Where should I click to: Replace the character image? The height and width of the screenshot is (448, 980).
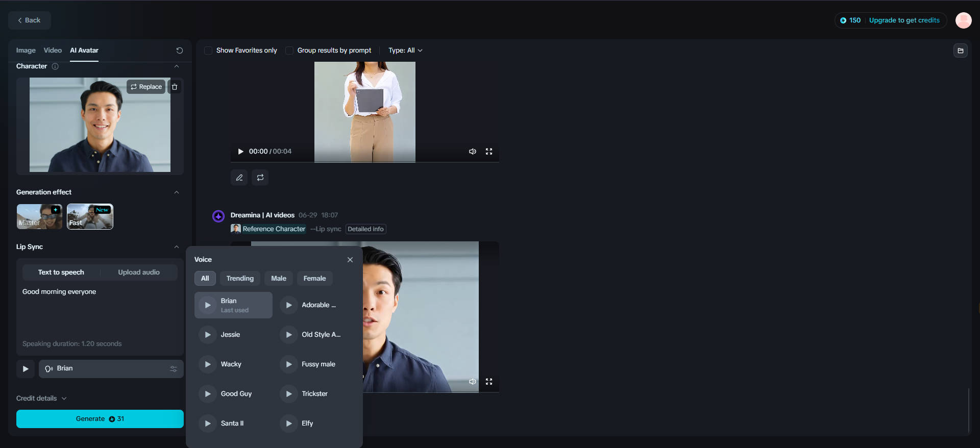pyautogui.click(x=146, y=87)
